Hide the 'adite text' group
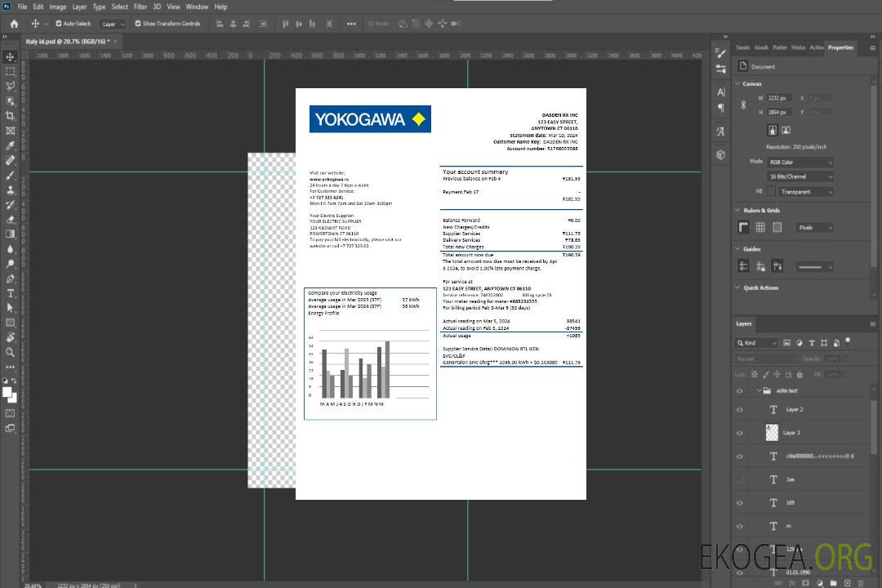 740,391
